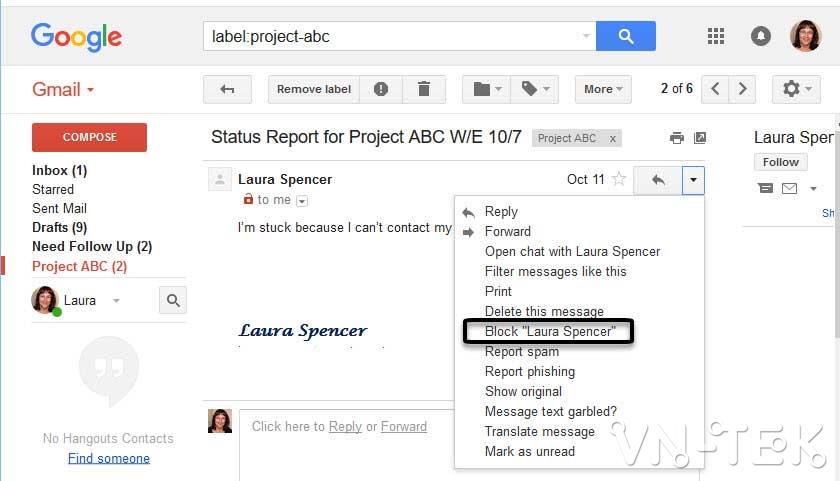Click Laura Spencer's sender avatar

coord(220,179)
